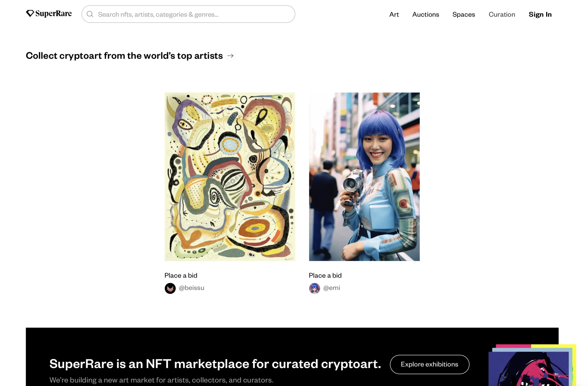Image resolution: width=588 pixels, height=386 pixels.
Task: Open the emi artist avatar
Action: click(314, 288)
